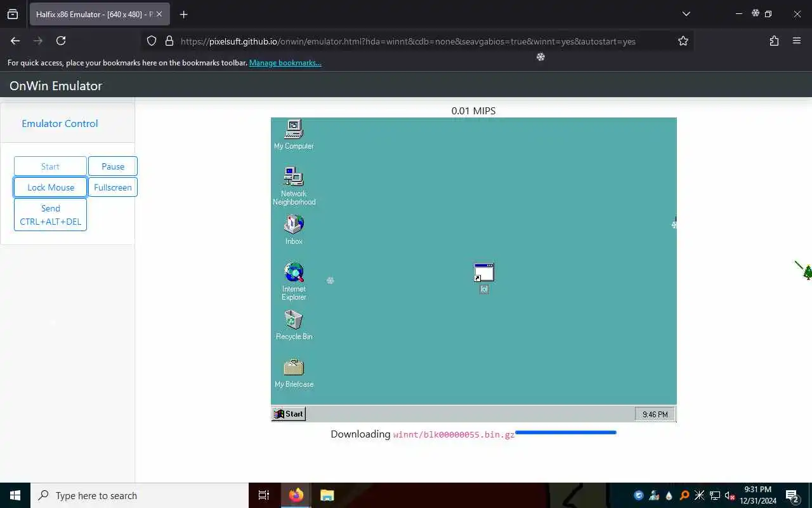This screenshot has width=812, height=508.
Task: Click the emulator Start button
Action: click(x=50, y=166)
